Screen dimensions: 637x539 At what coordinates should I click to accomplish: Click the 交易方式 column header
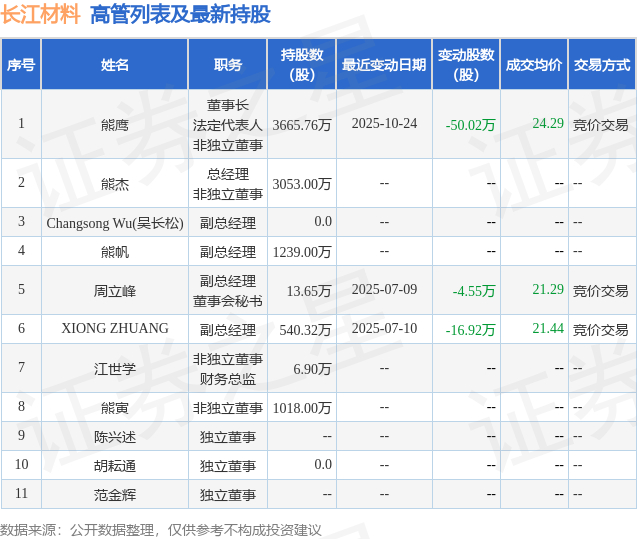[602, 65]
